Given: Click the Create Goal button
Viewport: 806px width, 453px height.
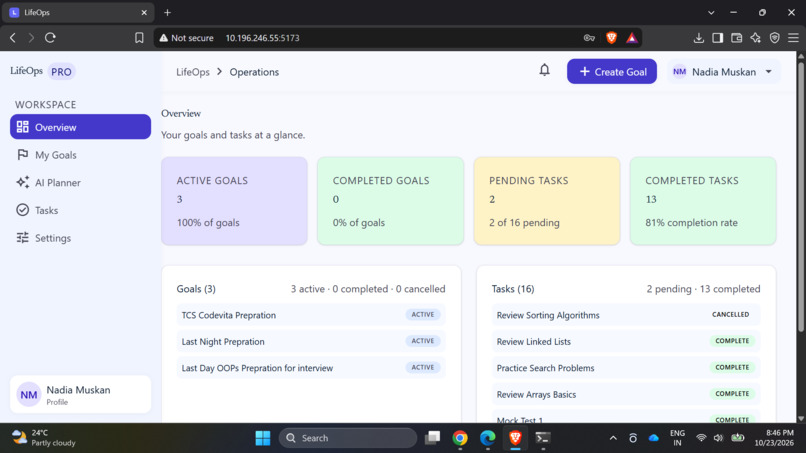Looking at the screenshot, I should 612,71.
